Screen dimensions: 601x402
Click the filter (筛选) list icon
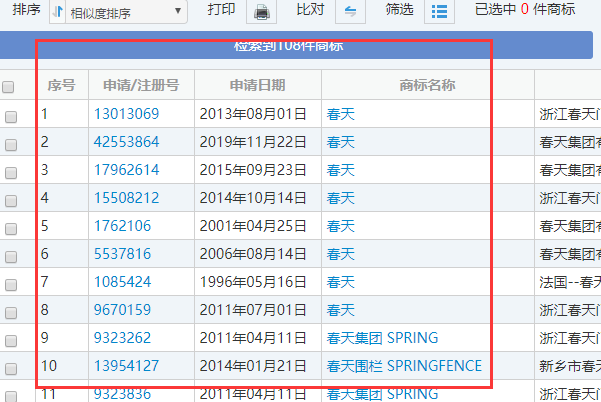click(439, 11)
